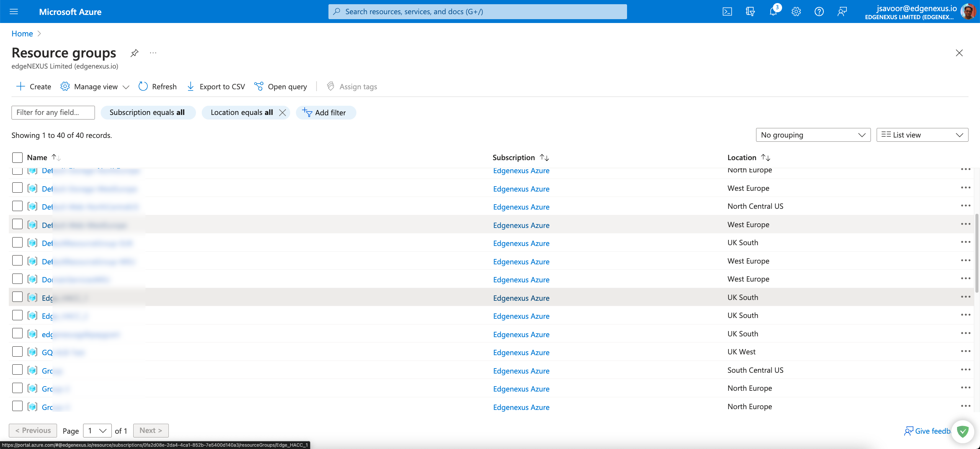Launch Cloud Shell from top bar

point(727,11)
